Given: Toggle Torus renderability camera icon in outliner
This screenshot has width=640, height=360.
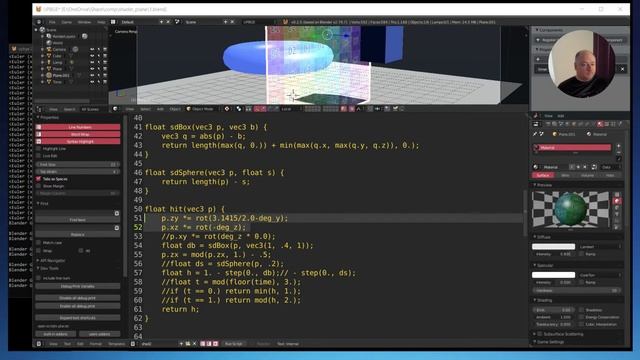Looking at the screenshot, I should [105, 82].
